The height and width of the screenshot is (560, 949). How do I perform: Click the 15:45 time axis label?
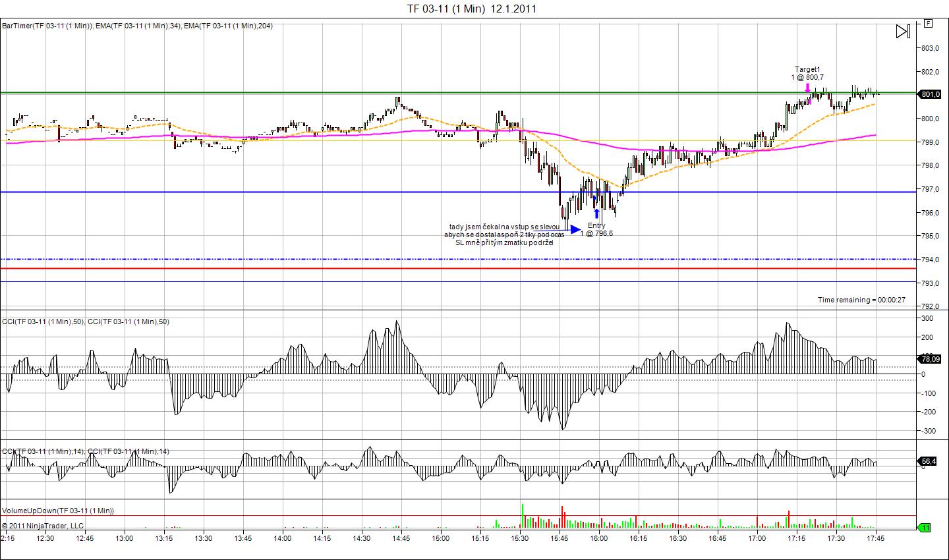(560, 538)
